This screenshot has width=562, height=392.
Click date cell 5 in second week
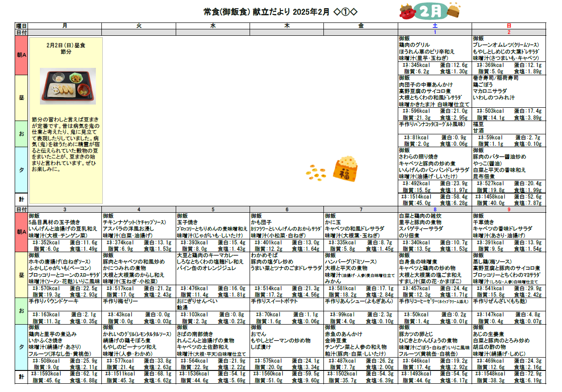coord(213,210)
